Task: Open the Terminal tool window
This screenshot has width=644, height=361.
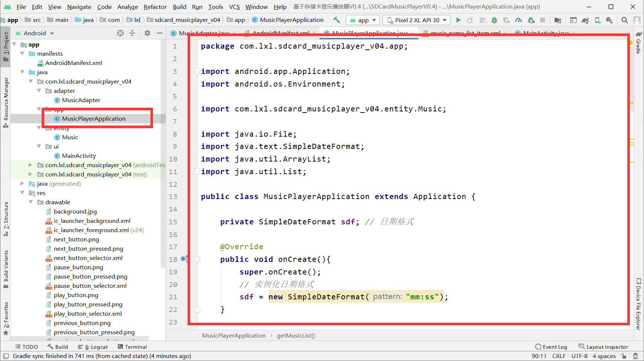Action: tap(132, 347)
